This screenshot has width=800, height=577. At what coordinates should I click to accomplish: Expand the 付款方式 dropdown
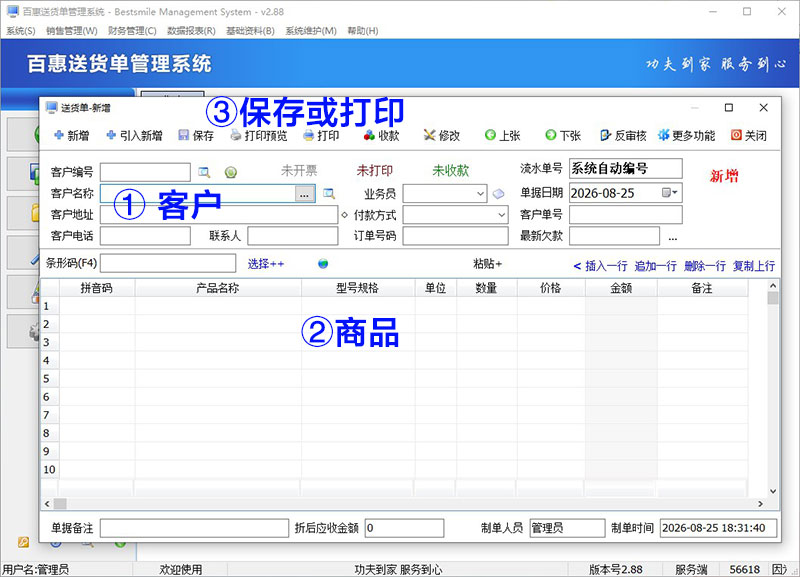pyautogui.click(x=502, y=215)
